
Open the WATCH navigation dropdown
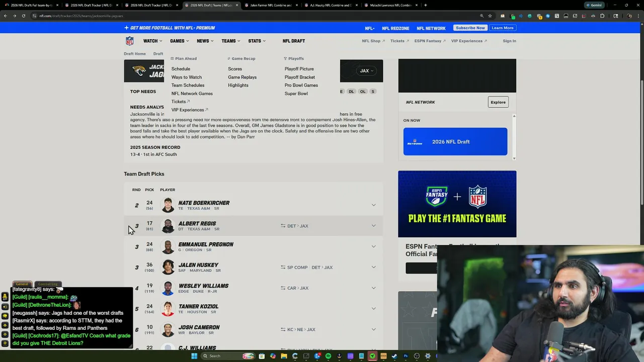click(152, 41)
